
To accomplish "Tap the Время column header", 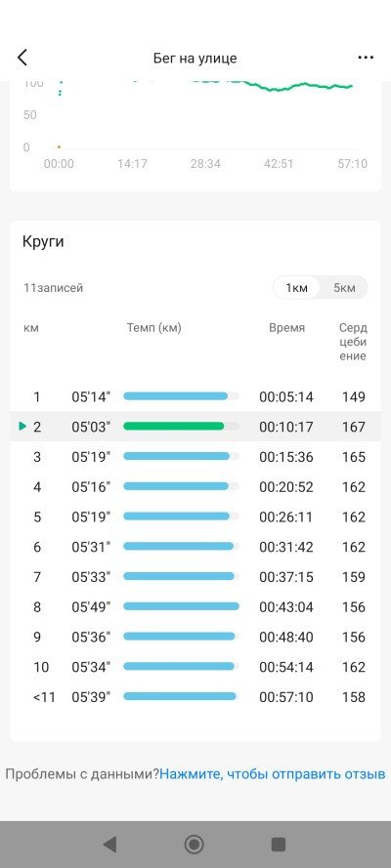I will pyautogui.click(x=286, y=328).
